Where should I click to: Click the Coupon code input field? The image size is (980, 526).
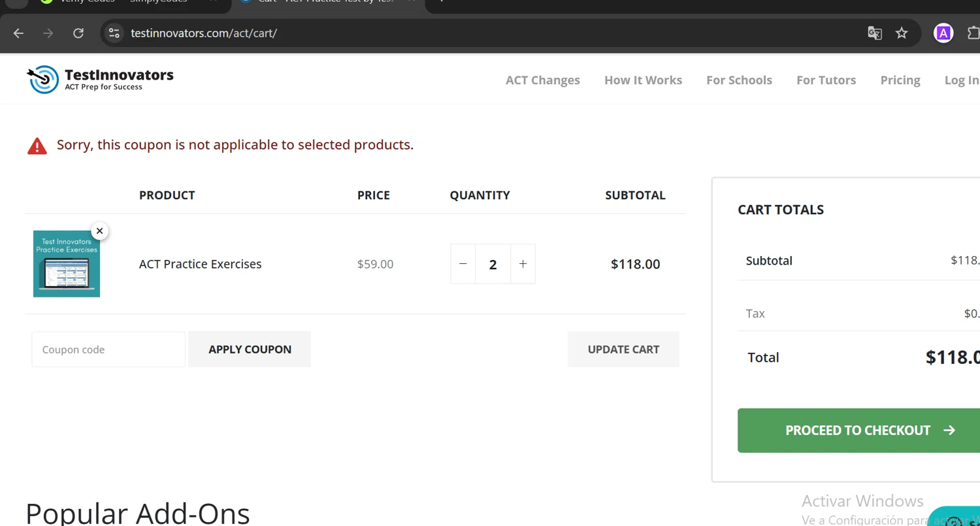(x=108, y=350)
